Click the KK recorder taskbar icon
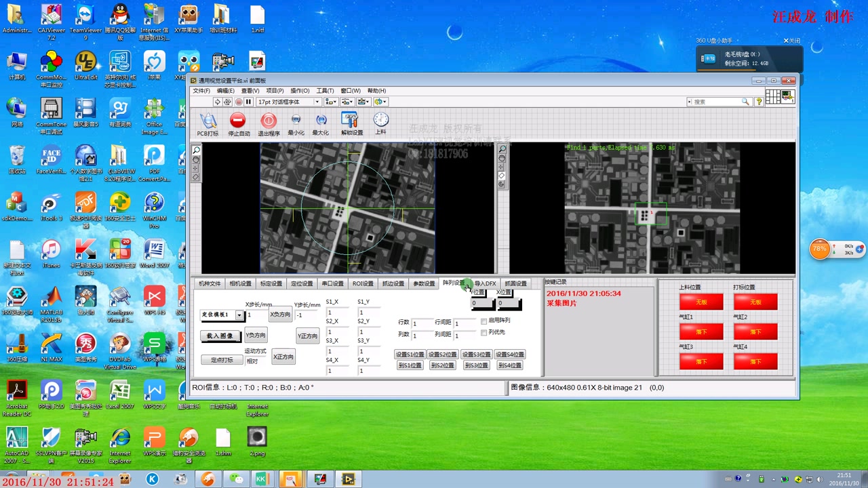 pyautogui.click(x=262, y=479)
